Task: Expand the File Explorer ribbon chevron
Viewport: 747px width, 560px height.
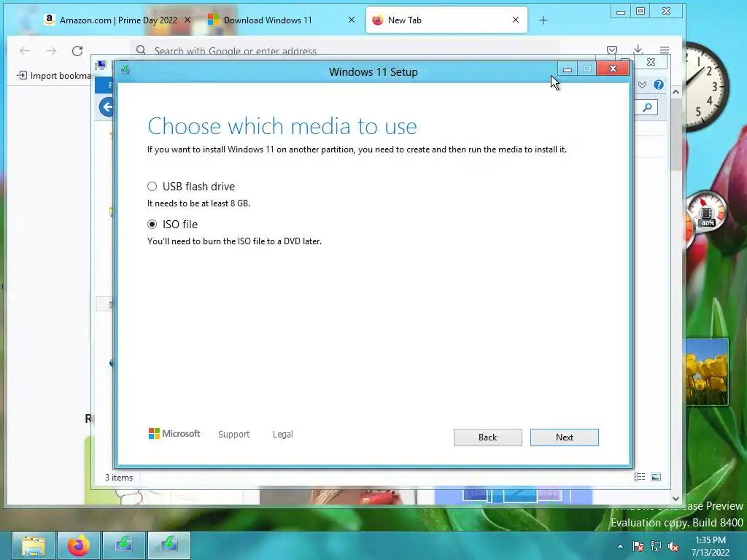Action: click(x=642, y=85)
